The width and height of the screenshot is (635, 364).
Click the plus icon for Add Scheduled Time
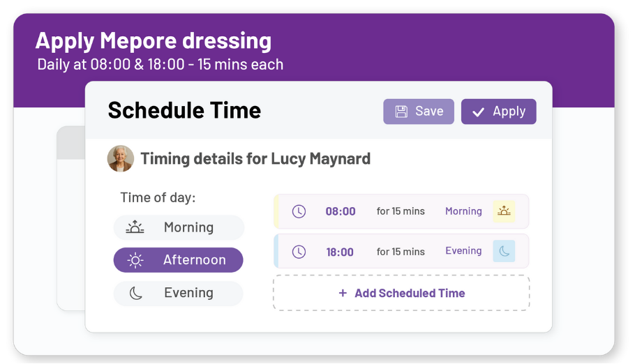[343, 294]
